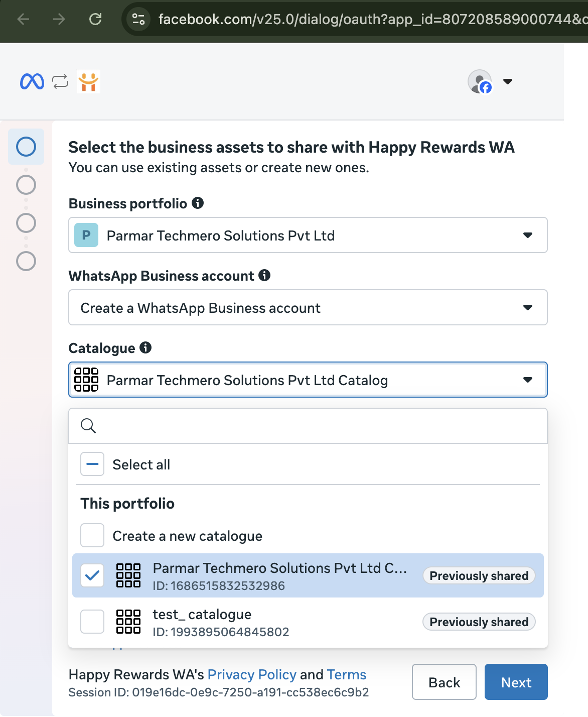Open the Privacy Policy link
This screenshot has width=588, height=717.
point(252,674)
